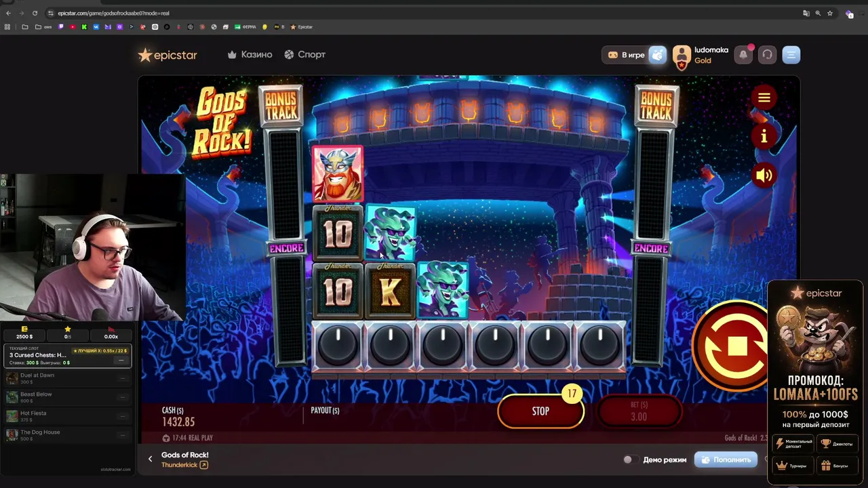Open the Джекпоты tile
868x488 pixels.
(837, 444)
